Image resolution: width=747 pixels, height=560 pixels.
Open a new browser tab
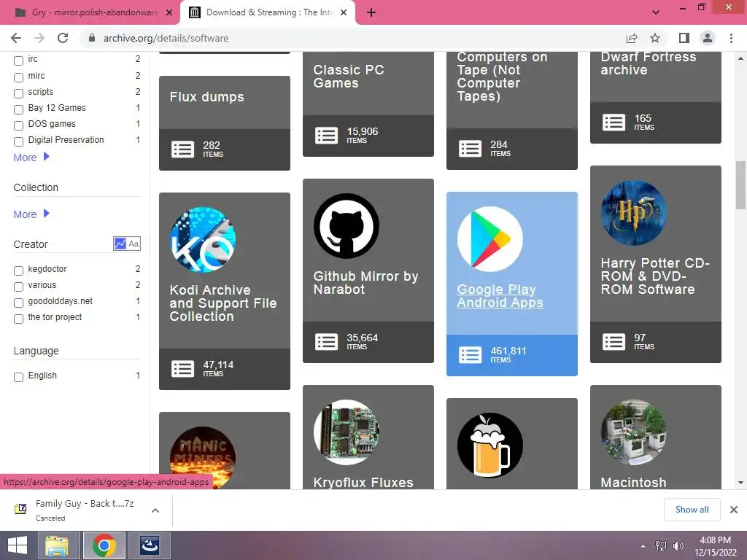[x=371, y=12]
